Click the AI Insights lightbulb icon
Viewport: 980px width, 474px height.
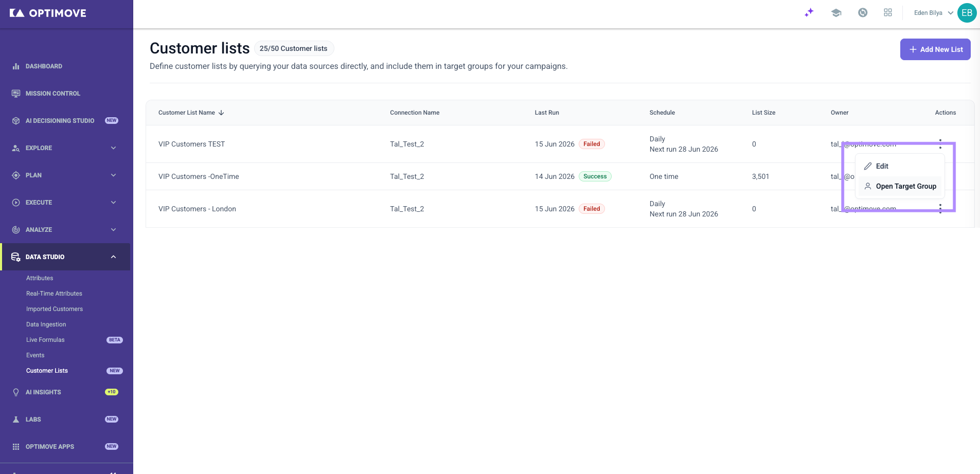[x=16, y=392]
